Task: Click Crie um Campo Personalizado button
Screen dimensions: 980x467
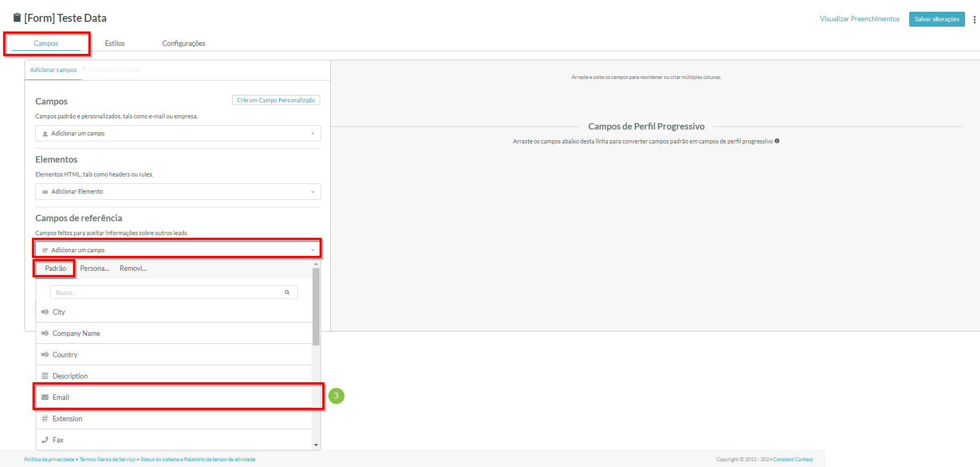Action: (x=276, y=100)
